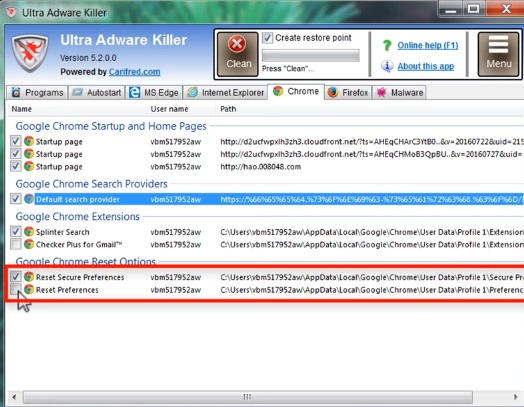Image resolution: width=524 pixels, height=407 pixels.
Task: Toggle Create restore point checkbox
Action: pyautogui.click(x=267, y=38)
